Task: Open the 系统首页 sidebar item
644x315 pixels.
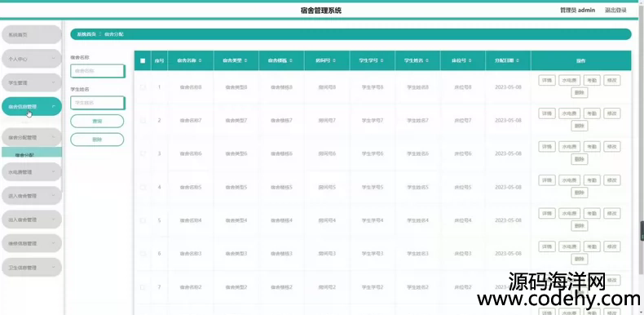Action: click(32, 35)
